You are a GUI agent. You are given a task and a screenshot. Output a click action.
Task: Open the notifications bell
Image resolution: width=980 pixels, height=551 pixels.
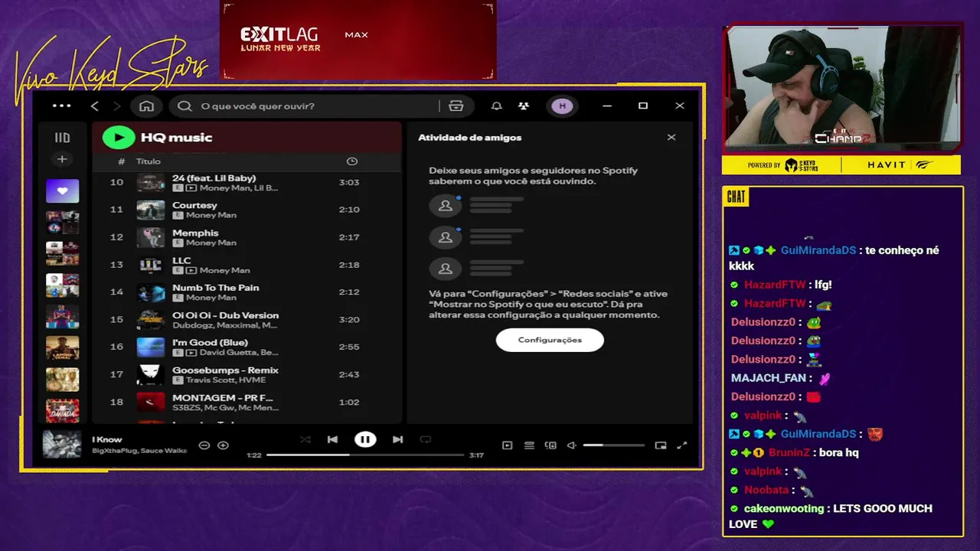[496, 106]
